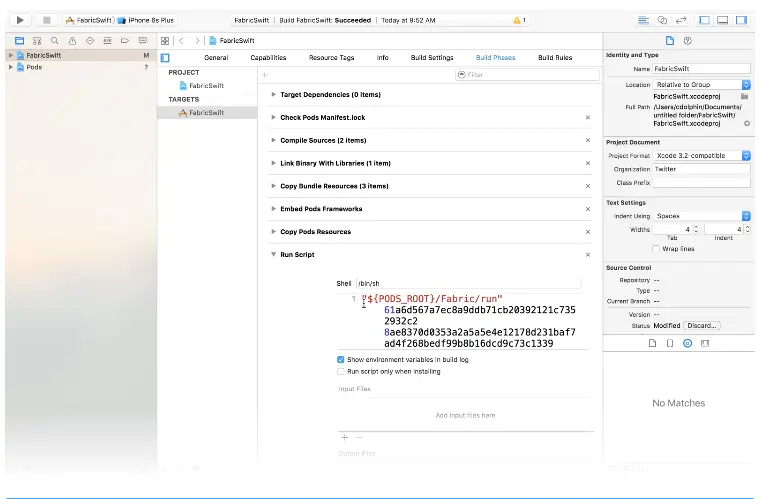The image size is (763, 499).
Task: Click the Organization field containing Twitter
Action: coord(701,169)
